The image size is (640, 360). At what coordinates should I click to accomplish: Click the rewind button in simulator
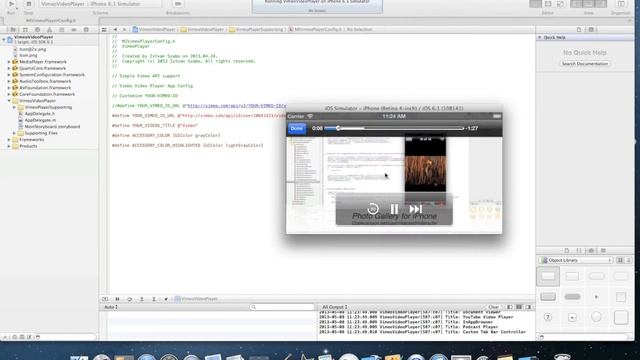click(373, 209)
